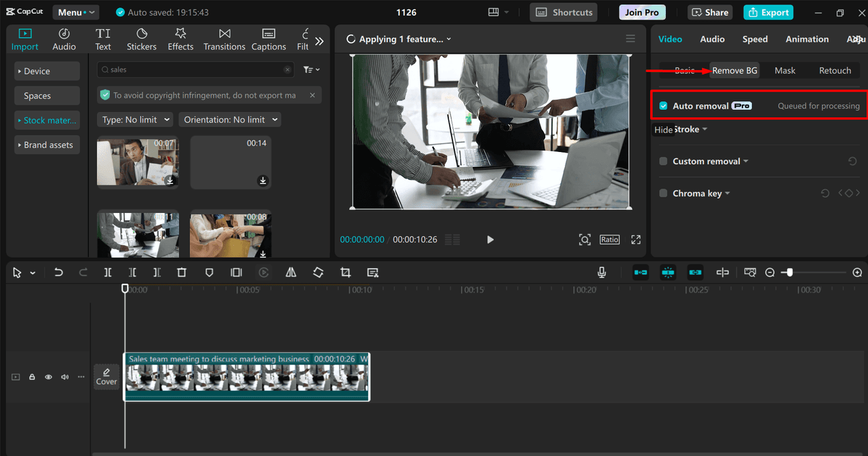Switch to the Mask tab
This screenshot has height=456, width=868.
(x=785, y=71)
